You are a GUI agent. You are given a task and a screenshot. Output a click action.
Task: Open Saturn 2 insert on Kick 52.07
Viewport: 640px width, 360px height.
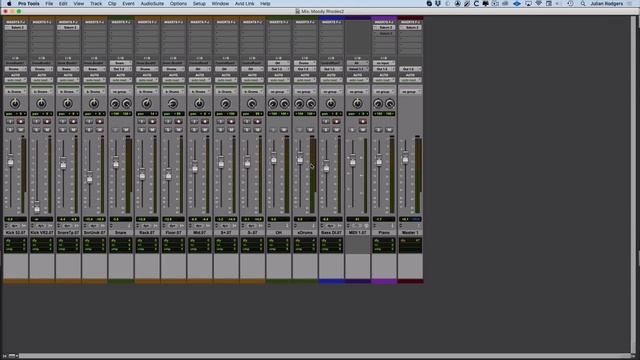click(16, 27)
